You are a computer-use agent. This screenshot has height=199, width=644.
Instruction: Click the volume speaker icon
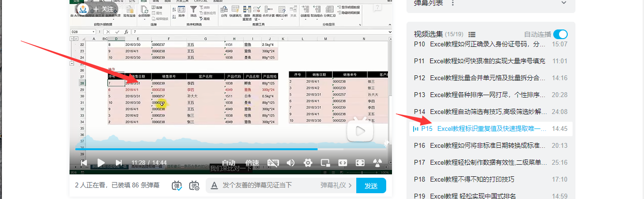tap(291, 163)
